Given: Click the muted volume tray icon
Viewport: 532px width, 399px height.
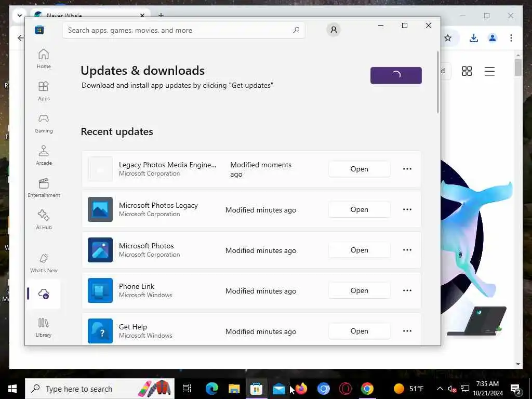Looking at the screenshot, I should coord(452,389).
